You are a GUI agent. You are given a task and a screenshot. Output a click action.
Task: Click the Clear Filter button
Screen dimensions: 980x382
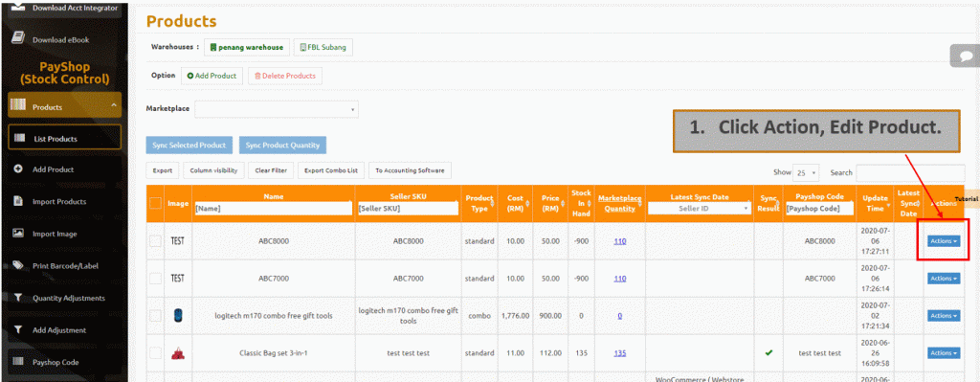[271, 170]
